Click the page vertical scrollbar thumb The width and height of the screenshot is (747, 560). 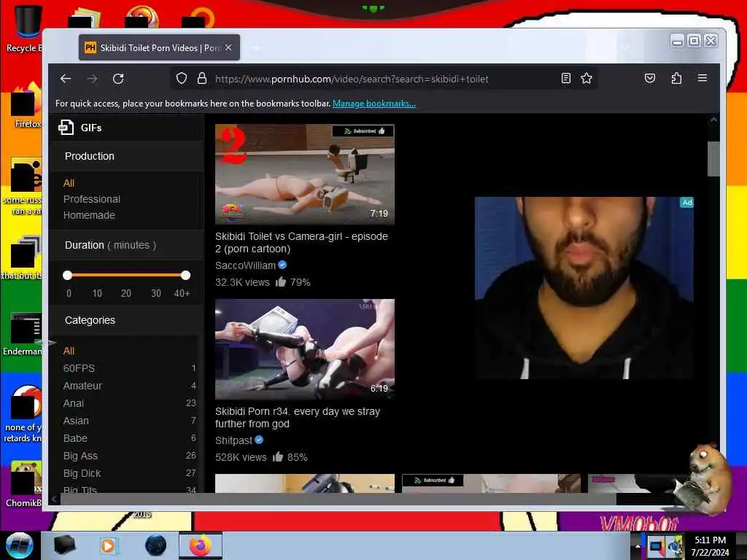pyautogui.click(x=713, y=158)
